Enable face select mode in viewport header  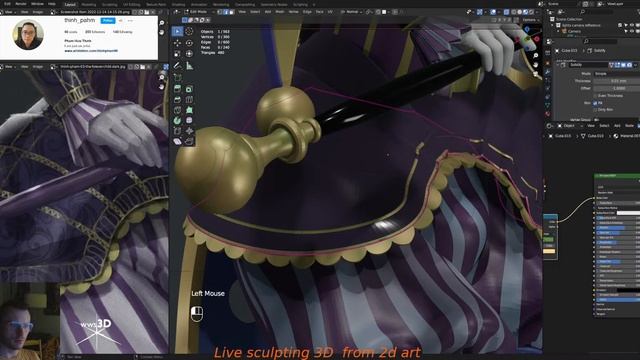[232, 12]
